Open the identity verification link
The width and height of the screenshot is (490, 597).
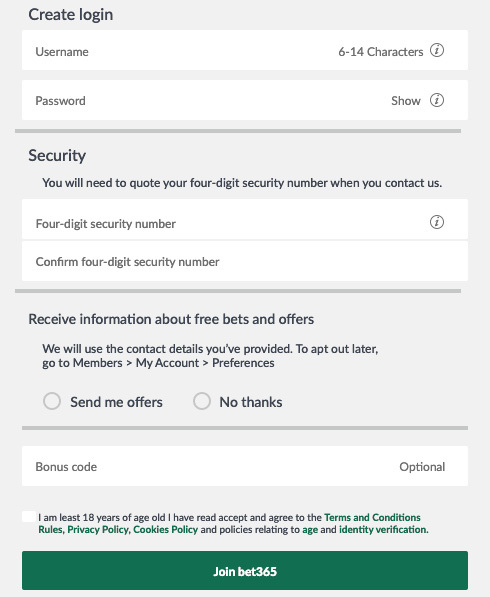(383, 530)
